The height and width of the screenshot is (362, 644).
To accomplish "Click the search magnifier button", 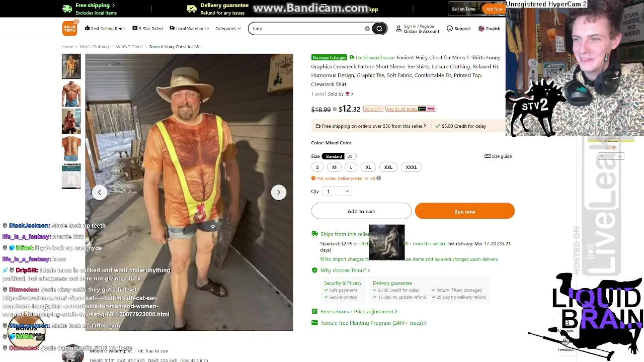I will click(x=379, y=29).
